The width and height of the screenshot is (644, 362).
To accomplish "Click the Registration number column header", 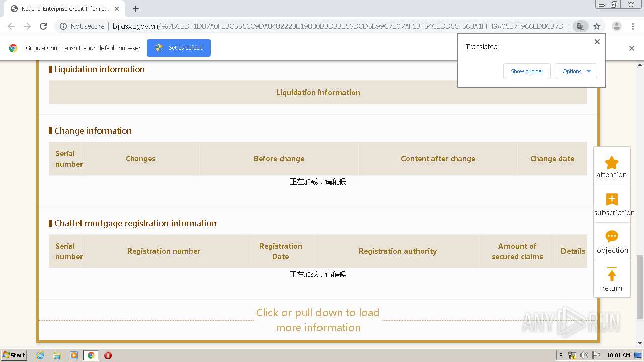I will point(164,251).
